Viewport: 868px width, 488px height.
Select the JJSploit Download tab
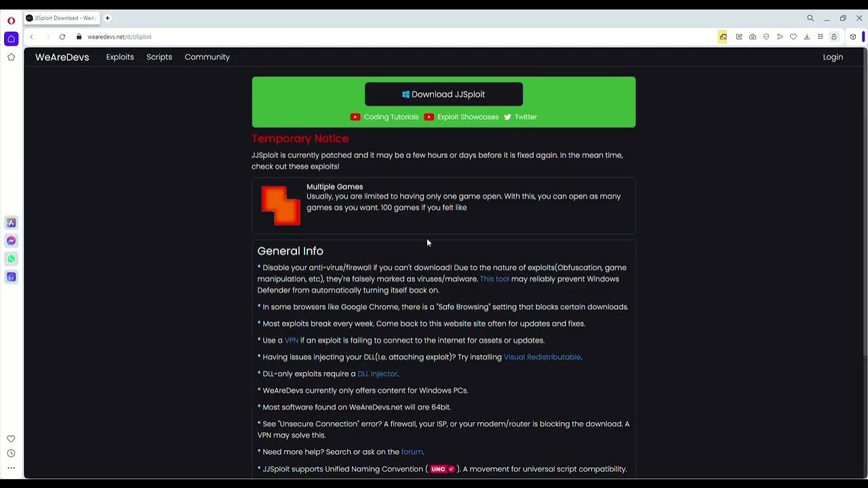point(62,18)
